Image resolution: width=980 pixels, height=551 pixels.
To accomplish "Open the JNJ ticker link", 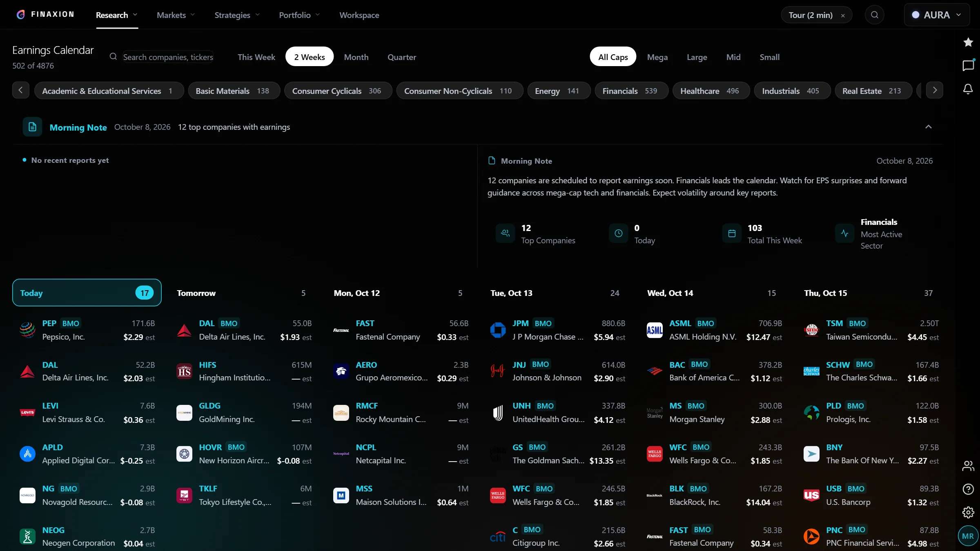I will click(x=519, y=364).
